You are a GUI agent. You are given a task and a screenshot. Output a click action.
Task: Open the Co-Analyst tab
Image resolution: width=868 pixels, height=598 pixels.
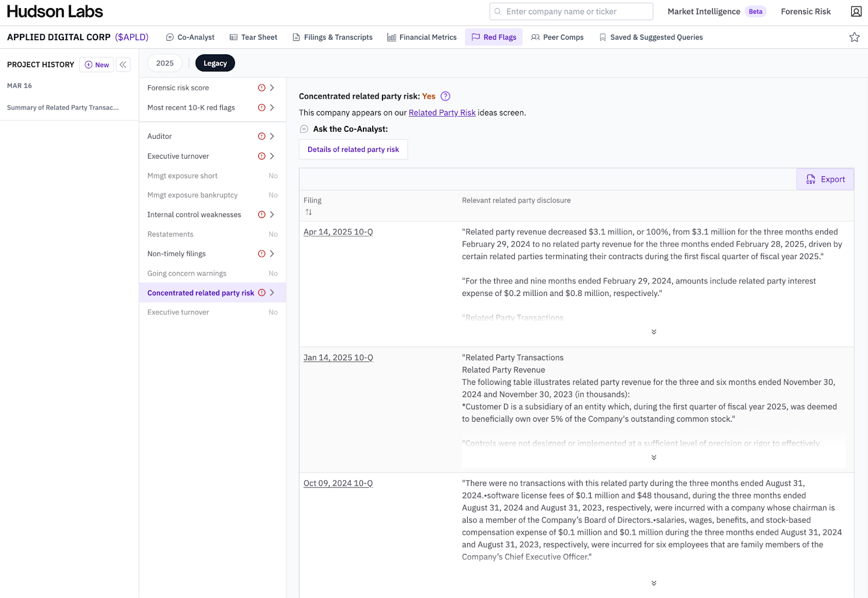coord(190,37)
